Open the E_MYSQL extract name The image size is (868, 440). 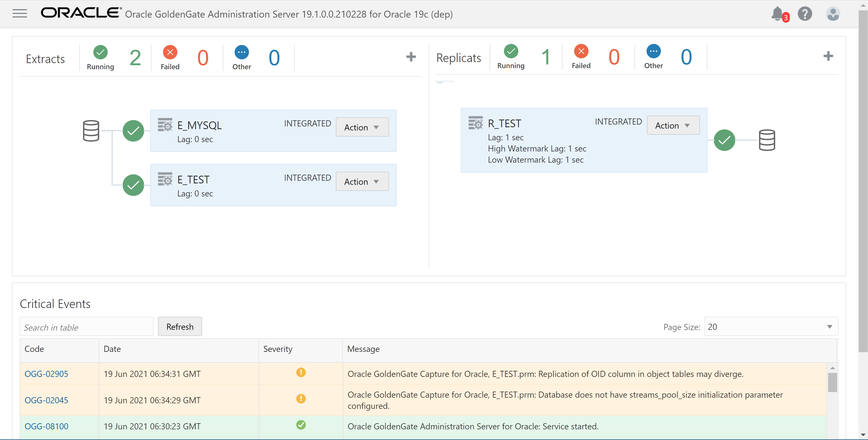(199, 125)
